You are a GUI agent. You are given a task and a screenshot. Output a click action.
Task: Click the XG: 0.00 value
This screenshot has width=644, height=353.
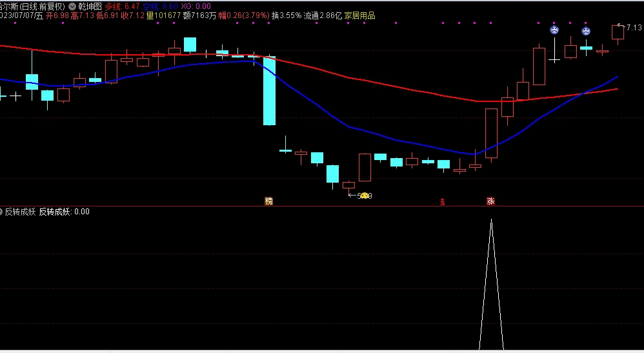(x=196, y=6)
